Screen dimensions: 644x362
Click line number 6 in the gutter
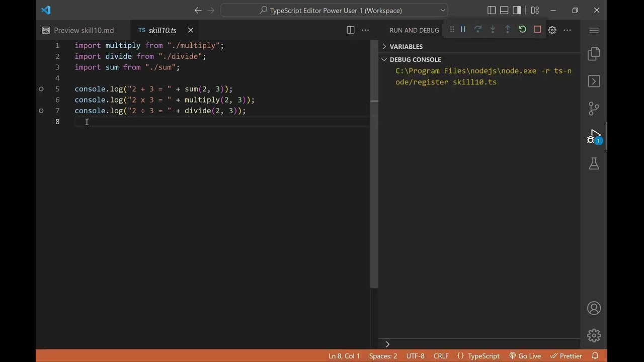click(x=57, y=100)
